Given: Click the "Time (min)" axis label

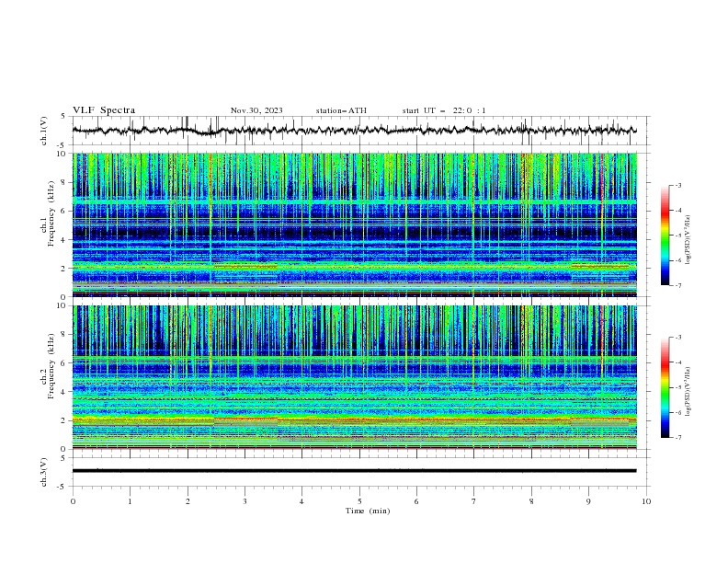Looking at the screenshot, I should pyautogui.click(x=368, y=511).
